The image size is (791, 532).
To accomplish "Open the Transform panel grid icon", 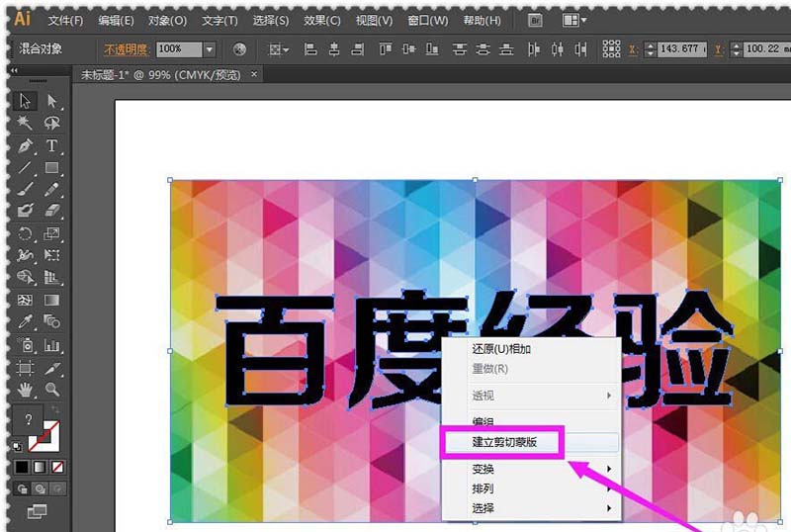I will pyautogui.click(x=611, y=49).
